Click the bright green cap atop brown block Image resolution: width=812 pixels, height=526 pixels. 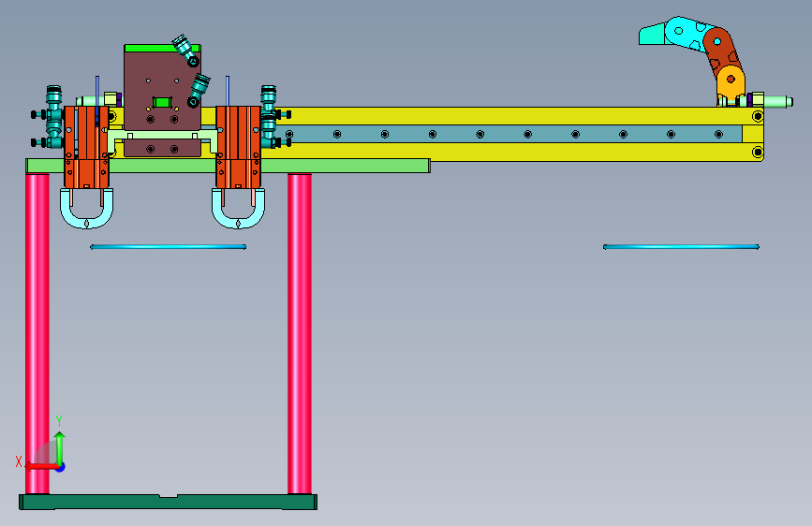tap(150, 48)
